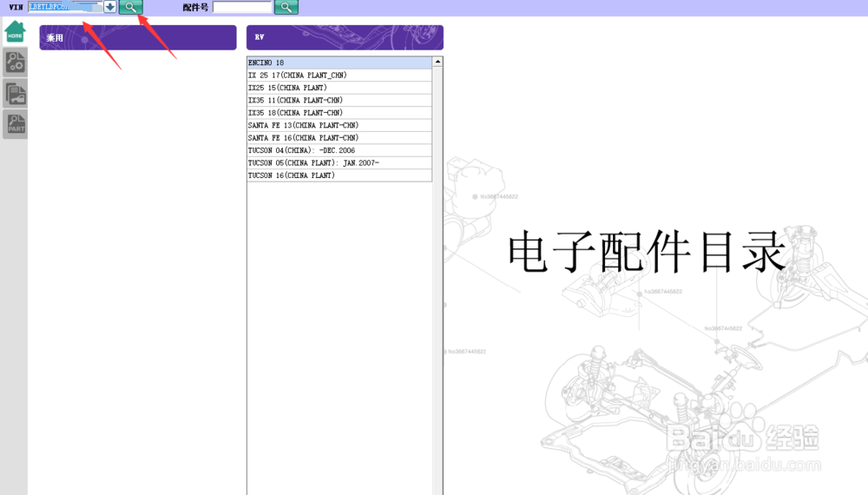The height and width of the screenshot is (495, 868).
Task: Open the PART search sidebar icon
Action: pyautogui.click(x=15, y=124)
